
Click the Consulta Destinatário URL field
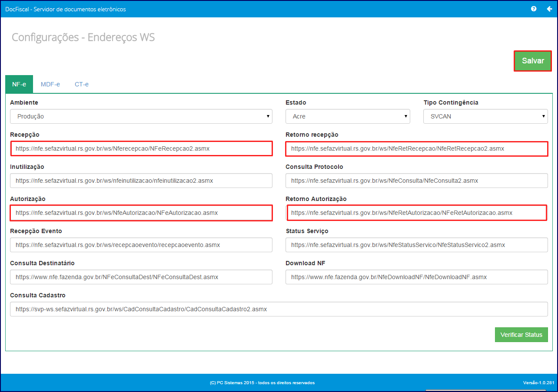141,277
